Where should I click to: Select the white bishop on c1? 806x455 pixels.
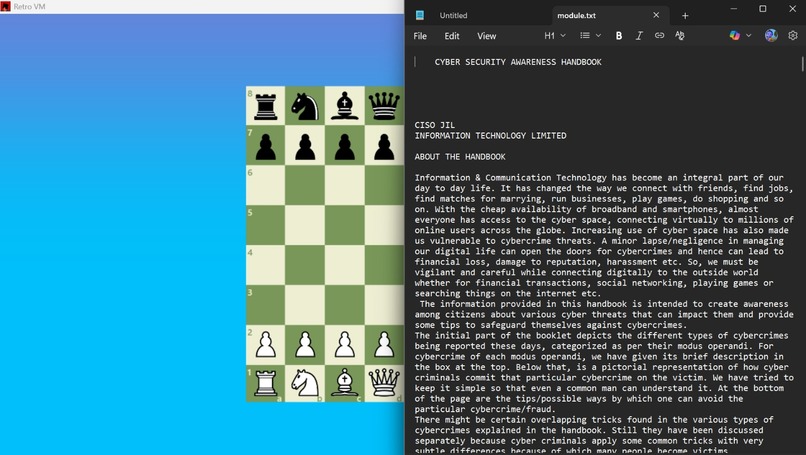pyautogui.click(x=345, y=383)
